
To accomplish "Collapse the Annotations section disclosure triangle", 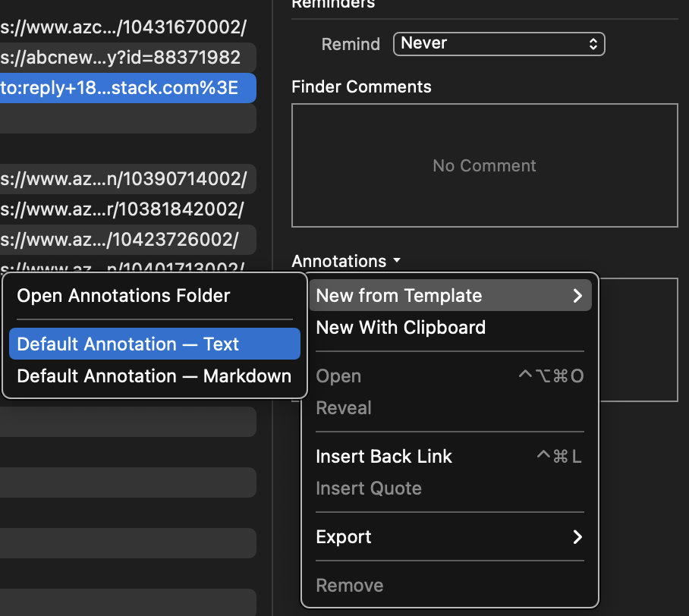I will (396, 262).
